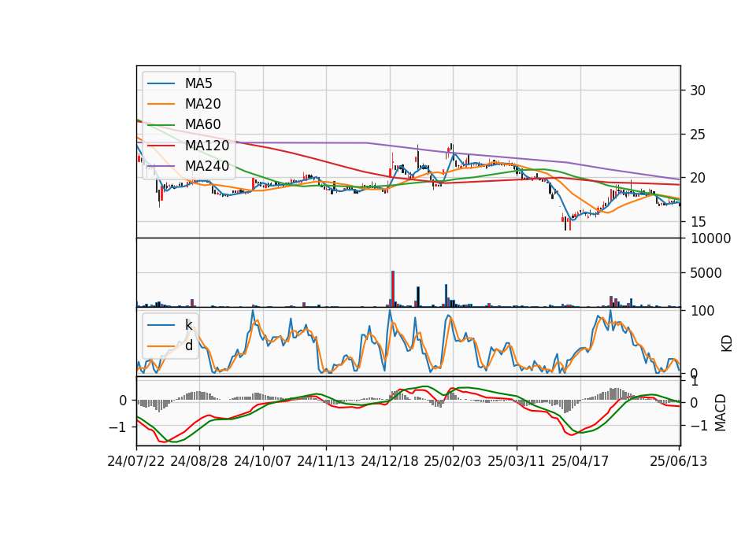Click the MA120 legend label
756x543 pixels.
click(x=207, y=146)
